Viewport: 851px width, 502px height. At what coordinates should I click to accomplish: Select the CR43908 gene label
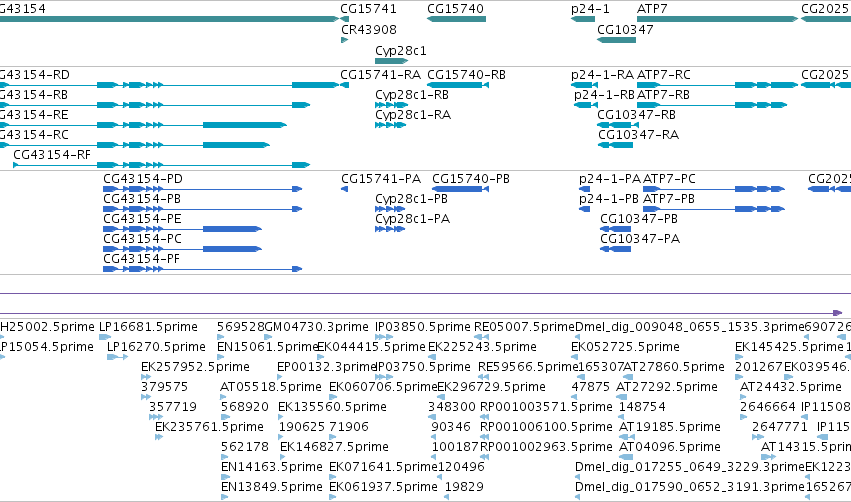point(369,29)
